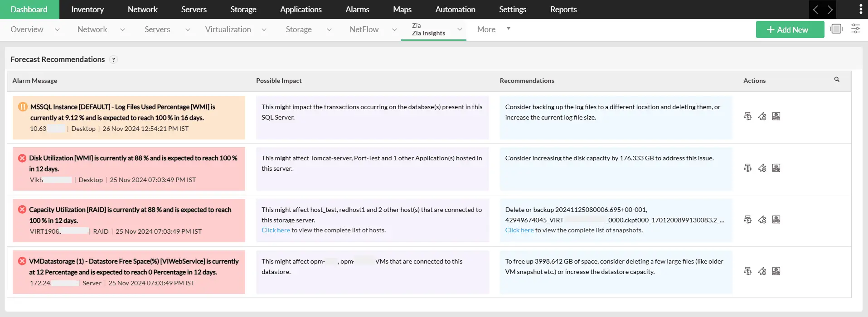Open workflow icon for MSSQL Instance alarm
868x317 pixels.
click(747, 116)
